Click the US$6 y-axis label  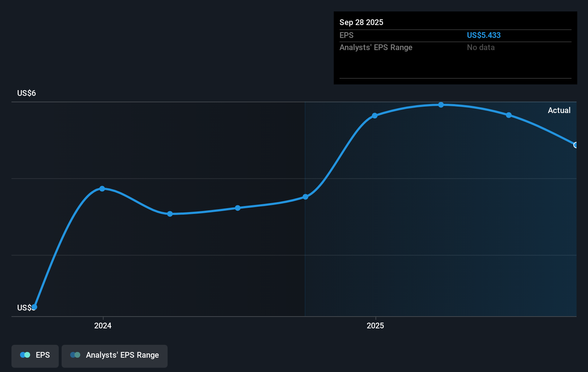pos(26,93)
